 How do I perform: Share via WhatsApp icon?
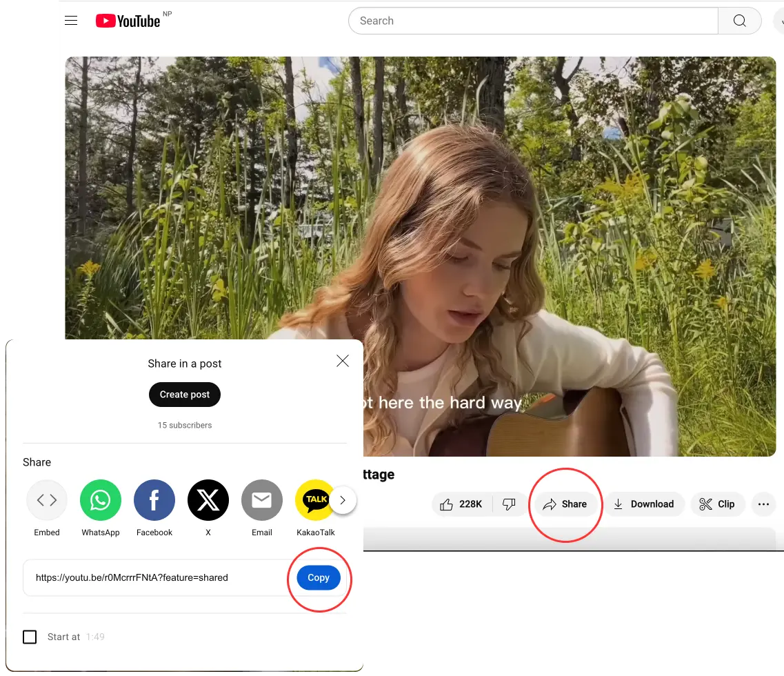coord(101,500)
